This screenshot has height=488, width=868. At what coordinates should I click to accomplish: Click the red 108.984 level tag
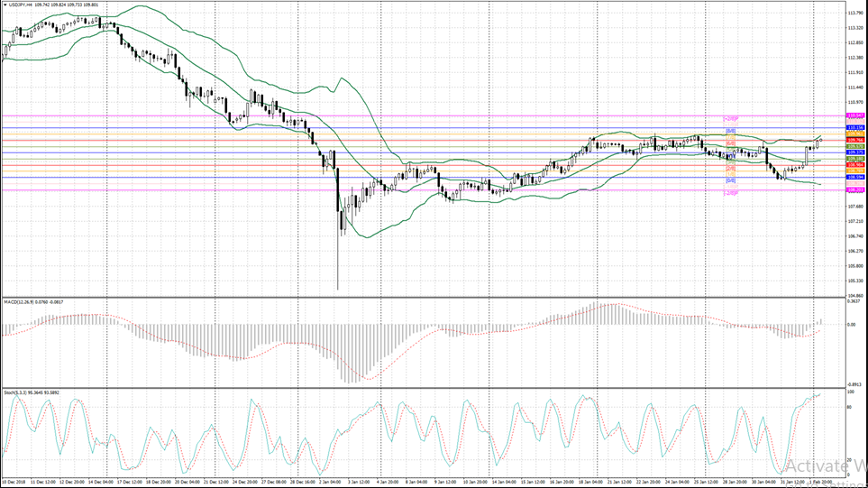point(855,165)
